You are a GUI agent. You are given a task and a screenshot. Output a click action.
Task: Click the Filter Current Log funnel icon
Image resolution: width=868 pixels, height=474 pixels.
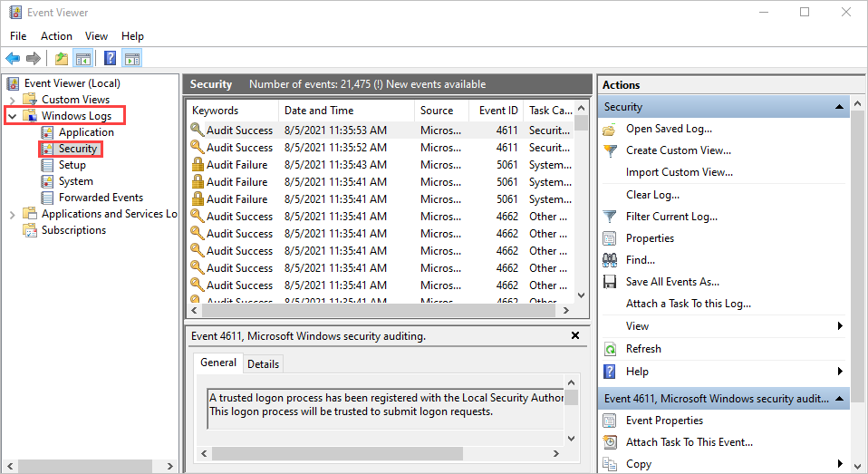click(610, 217)
